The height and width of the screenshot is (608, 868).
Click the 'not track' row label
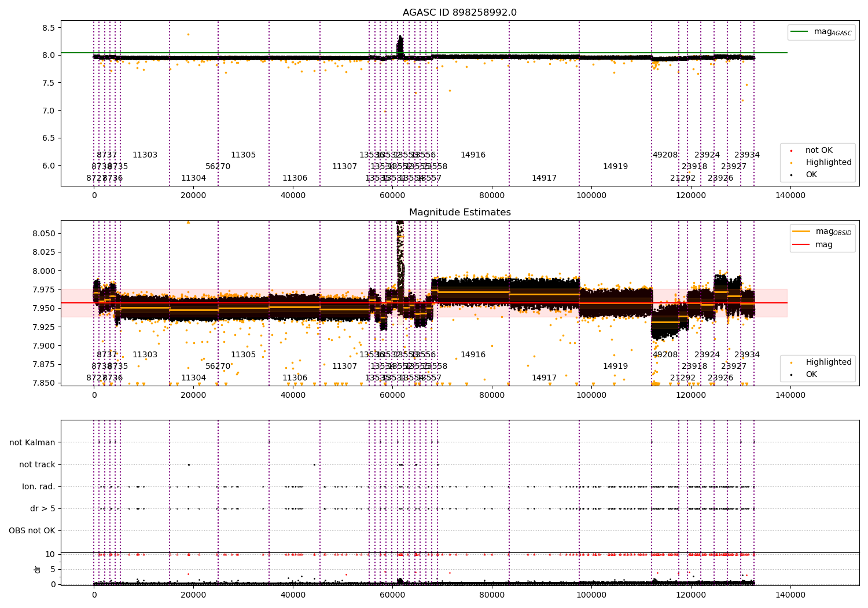click(x=37, y=464)
